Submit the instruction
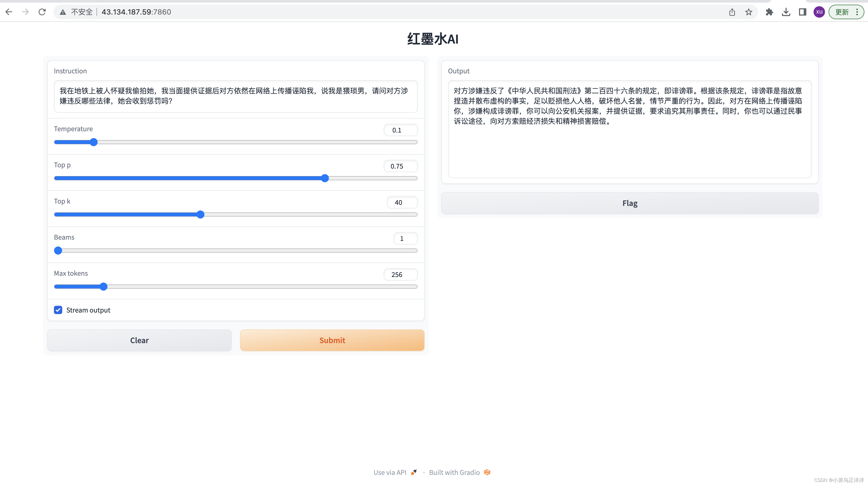This screenshot has height=485, width=868. pyautogui.click(x=332, y=341)
